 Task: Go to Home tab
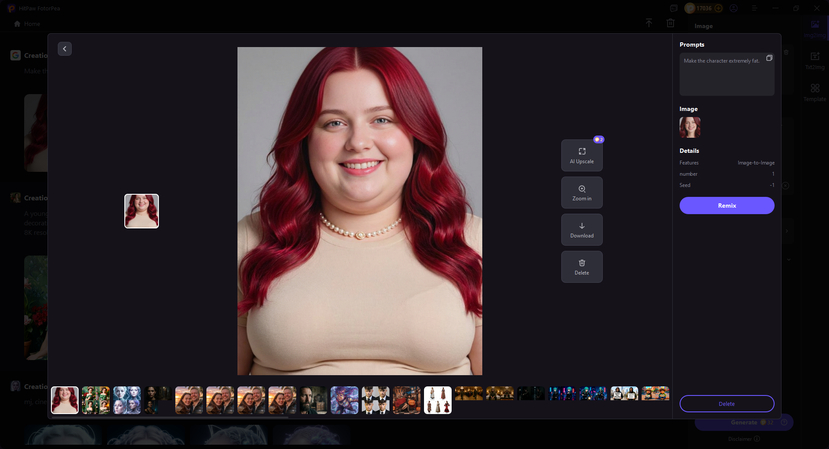(27, 23)
